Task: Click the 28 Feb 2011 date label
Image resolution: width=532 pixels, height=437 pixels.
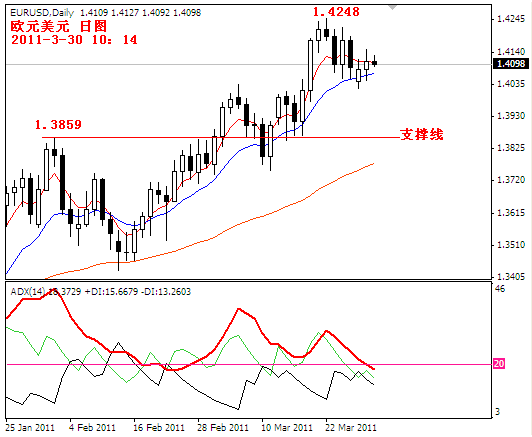Action: [x=223, y=428]
